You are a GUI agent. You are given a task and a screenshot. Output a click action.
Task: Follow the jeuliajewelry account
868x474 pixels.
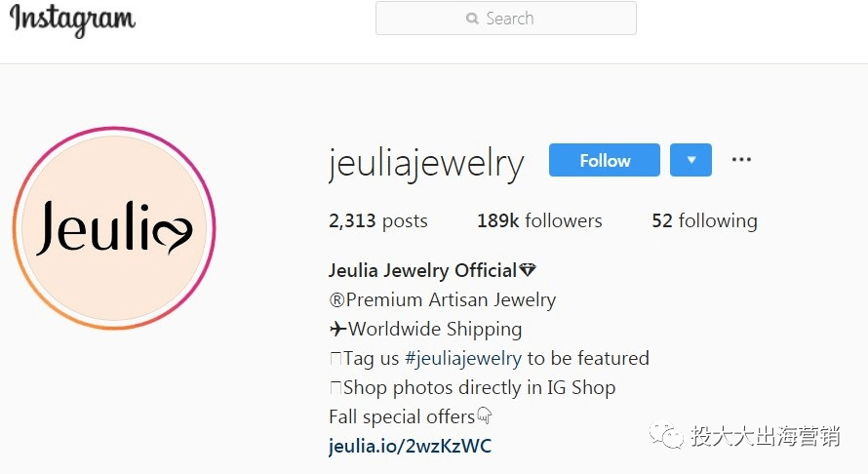pyautogui.click(x=605, y=160)
